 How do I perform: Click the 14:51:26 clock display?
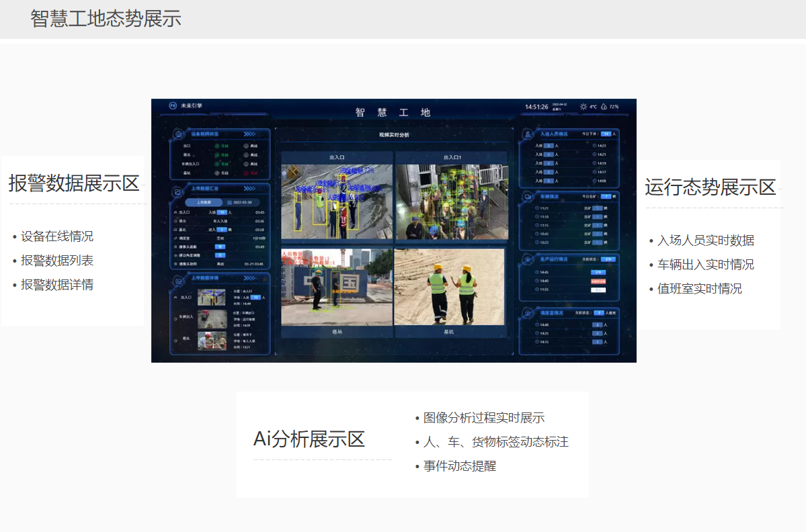click(536, 107)
